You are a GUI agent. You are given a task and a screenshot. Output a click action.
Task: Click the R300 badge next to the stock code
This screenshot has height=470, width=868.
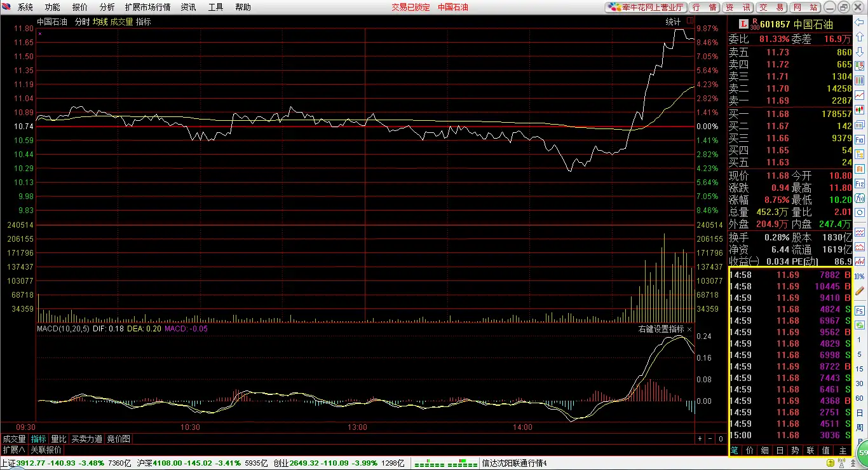(x=754, y=24)
